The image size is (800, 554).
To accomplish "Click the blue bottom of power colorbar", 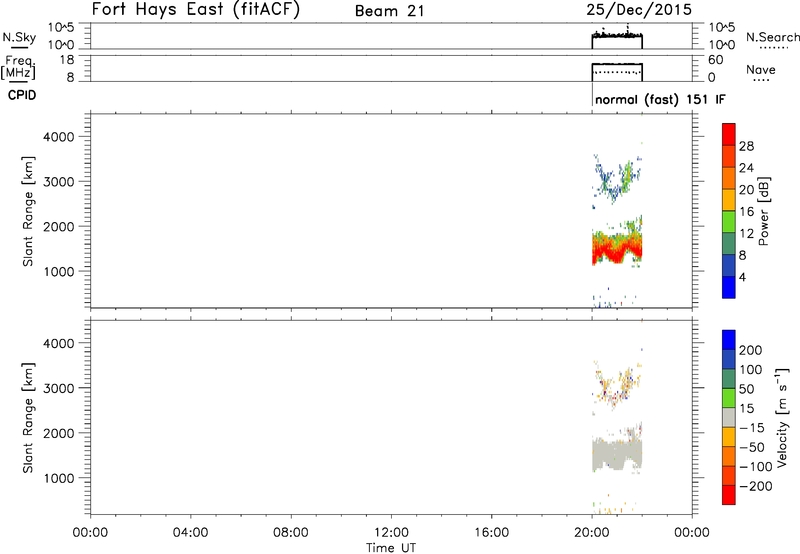I will [x=729, y=287].
